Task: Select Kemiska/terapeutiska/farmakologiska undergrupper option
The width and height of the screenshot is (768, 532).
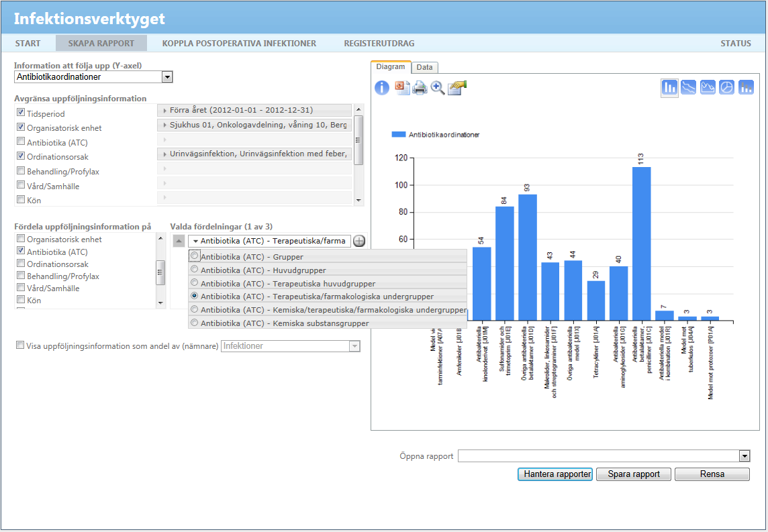Action: coord(195,309)
